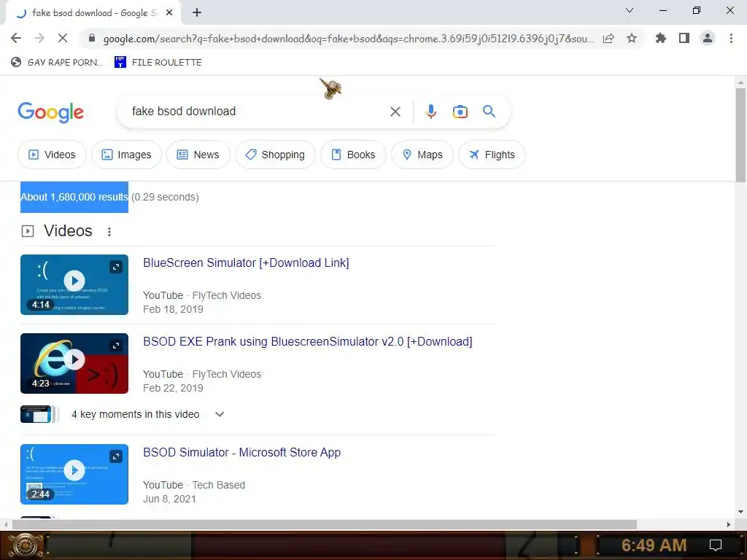Click the Google logo
Image resolution: width=747 pixels, height=560 pixels.
[x=50, y=112]
